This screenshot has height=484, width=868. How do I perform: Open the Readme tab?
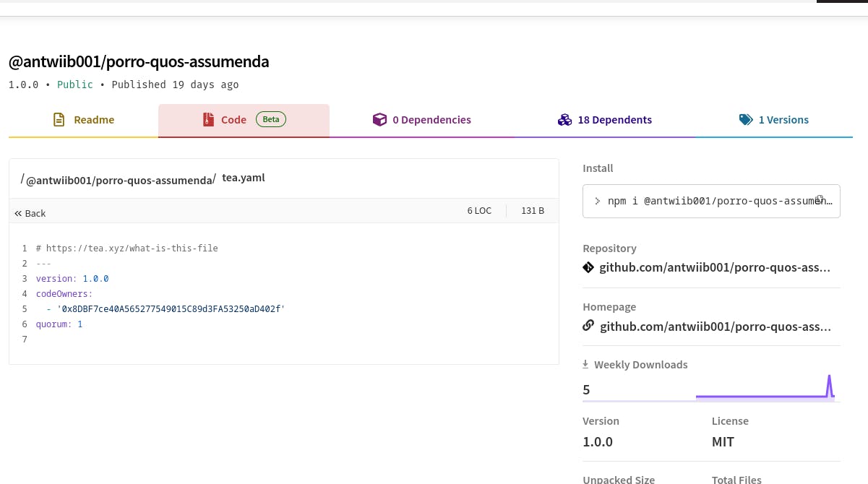point(93,120)
